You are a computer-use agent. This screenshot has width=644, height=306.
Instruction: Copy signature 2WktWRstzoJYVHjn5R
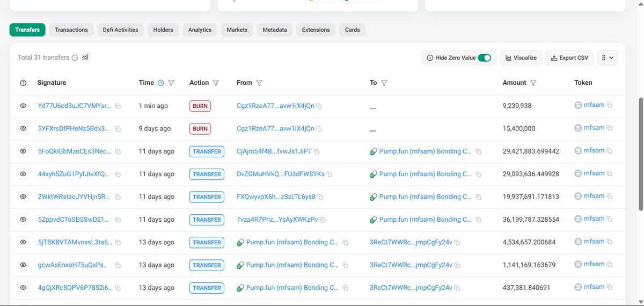pos(118,197)
